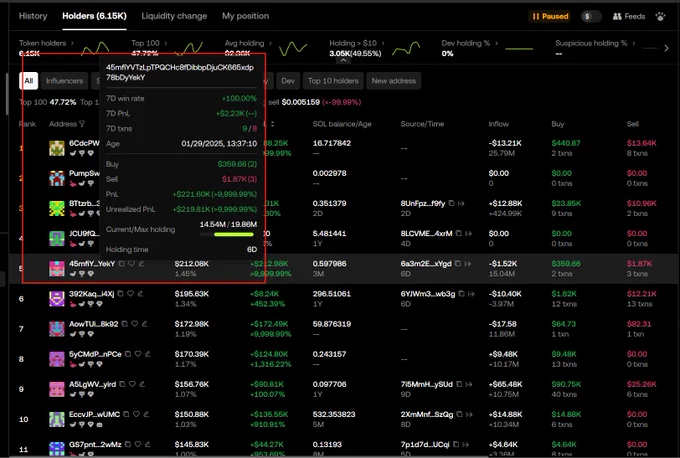Open holder 392Kaq...i4Xj address link

[x=92, y=294]
